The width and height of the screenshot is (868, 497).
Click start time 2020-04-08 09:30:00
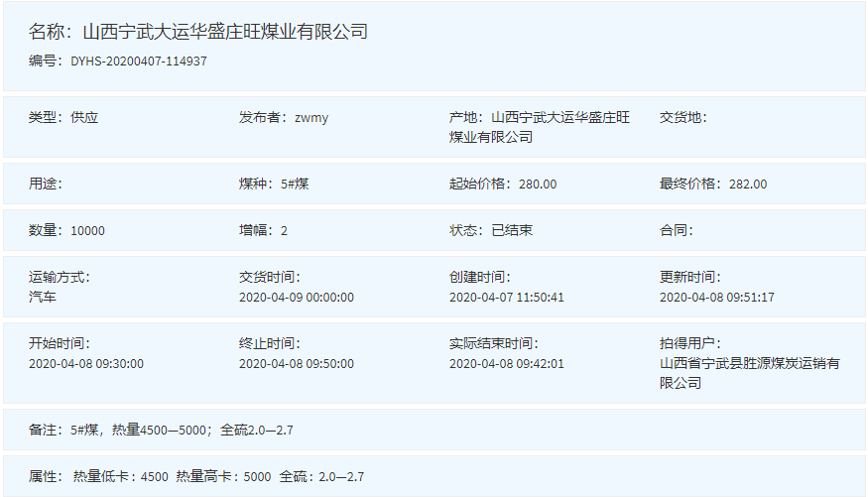click(x=85, y=364)
